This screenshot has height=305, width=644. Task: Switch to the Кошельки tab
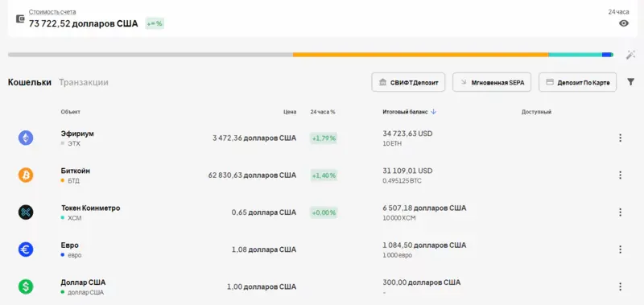click(x=30, y=82)
